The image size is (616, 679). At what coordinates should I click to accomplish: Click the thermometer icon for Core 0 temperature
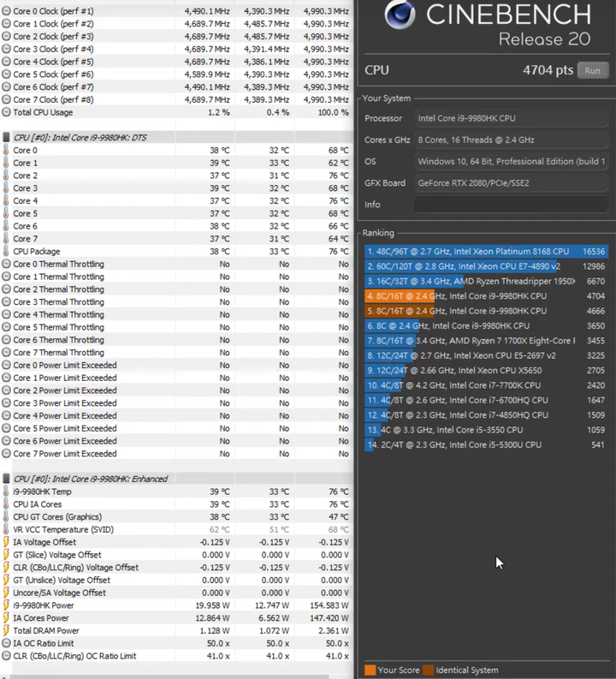click(x=6, y=150)
